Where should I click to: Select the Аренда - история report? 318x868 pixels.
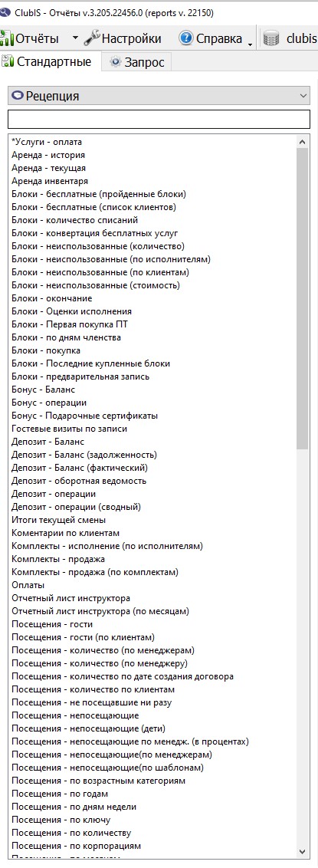[x=48, y=155]
